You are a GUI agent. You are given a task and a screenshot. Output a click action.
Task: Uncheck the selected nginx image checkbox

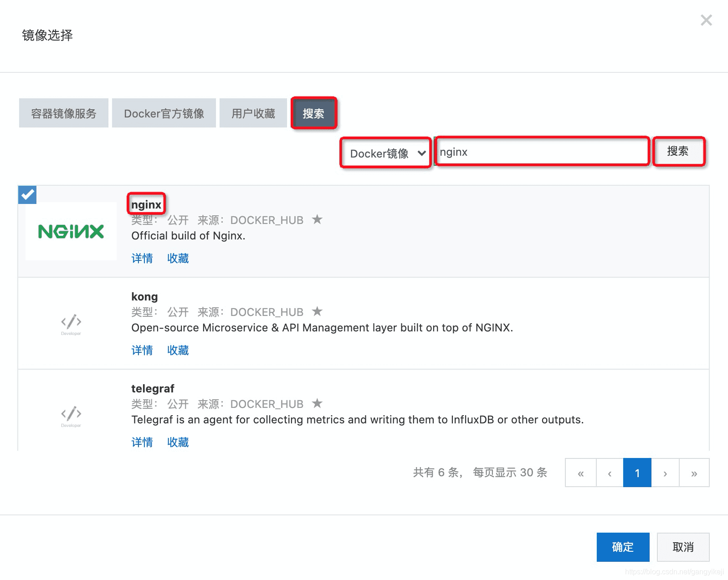click(27, 195)
